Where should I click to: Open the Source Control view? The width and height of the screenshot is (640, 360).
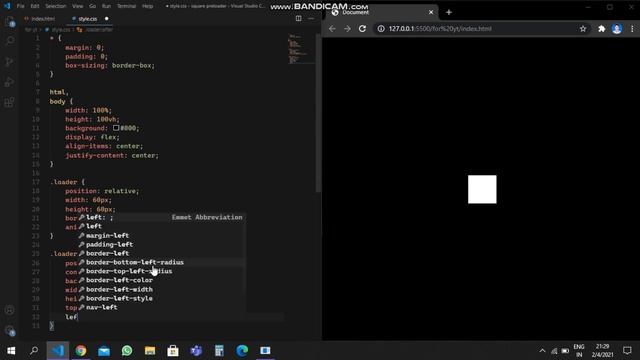[x=10, y=62]
